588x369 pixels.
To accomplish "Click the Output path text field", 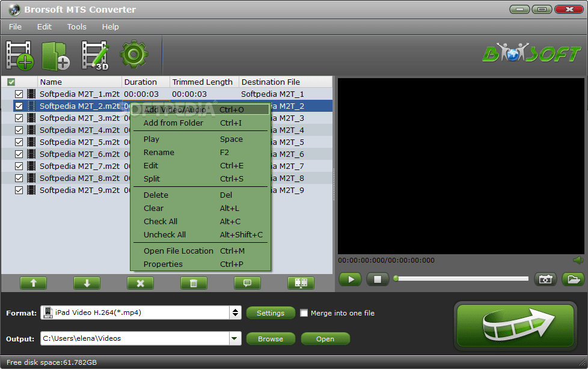I will (x=135, y=338).
